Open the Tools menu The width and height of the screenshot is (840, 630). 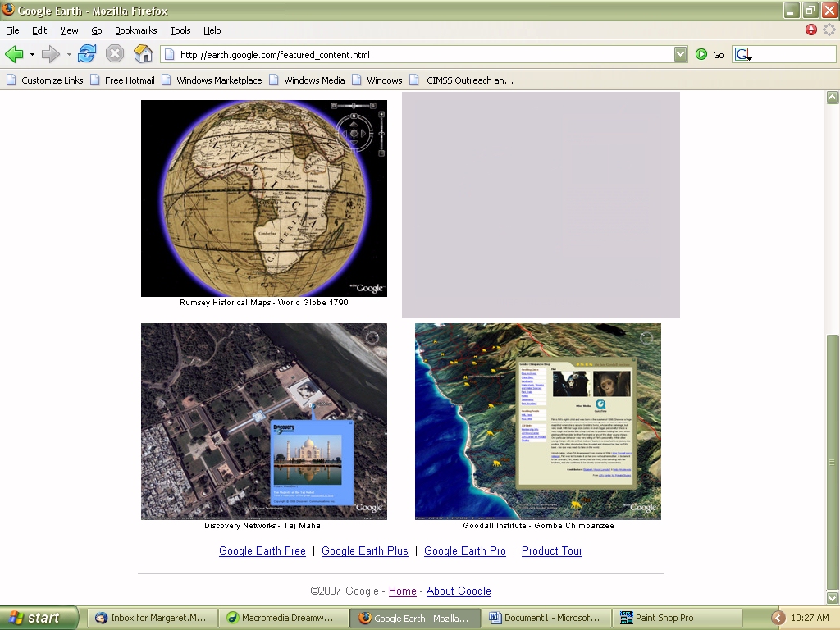click(180, 30)
